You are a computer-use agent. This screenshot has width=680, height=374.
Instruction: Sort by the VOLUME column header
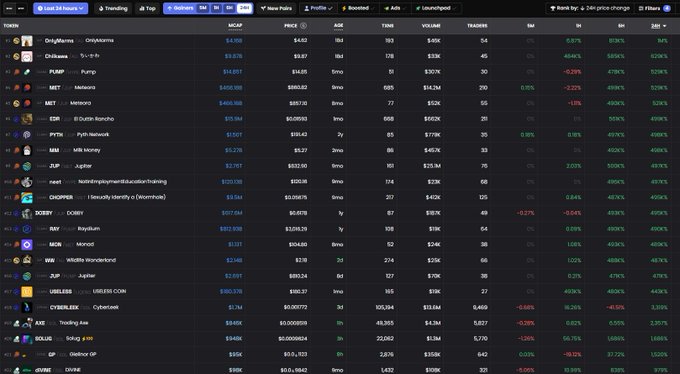(x=431, y=26)
